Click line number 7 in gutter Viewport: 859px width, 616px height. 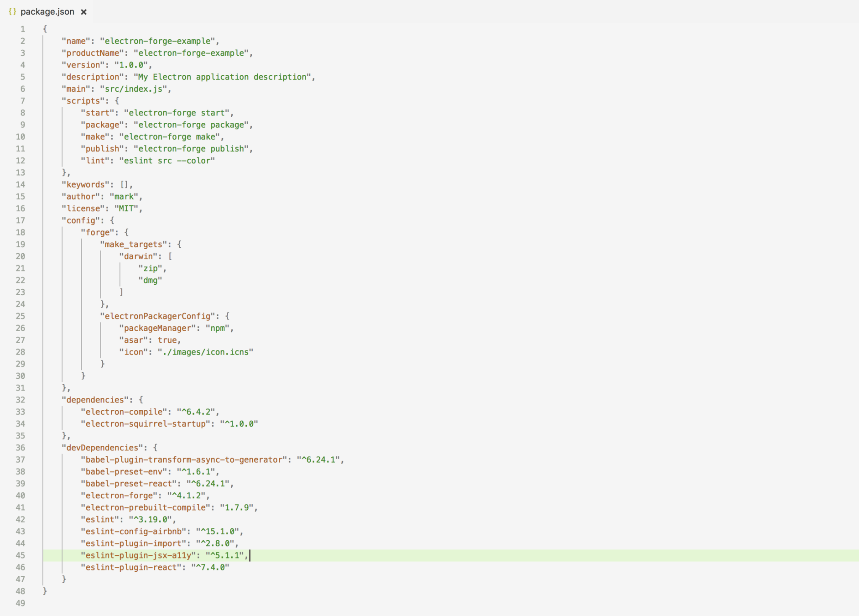coord(22,101)
